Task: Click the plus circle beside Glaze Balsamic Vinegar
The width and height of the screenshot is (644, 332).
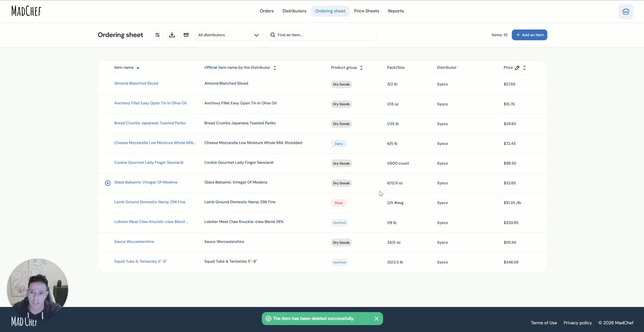Action: point(108,183)
